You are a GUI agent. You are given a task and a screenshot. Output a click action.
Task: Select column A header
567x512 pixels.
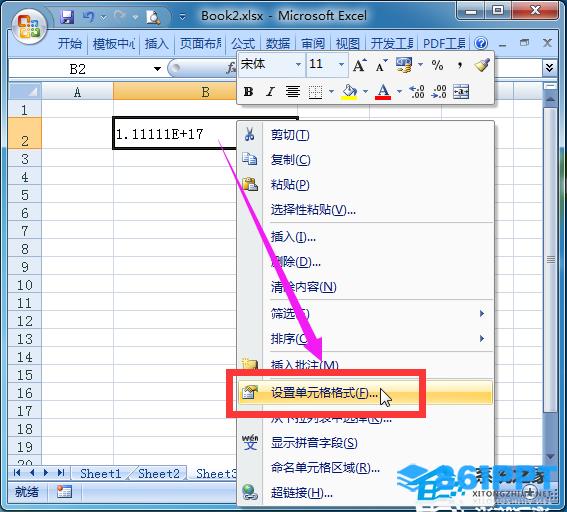point(77,92)
